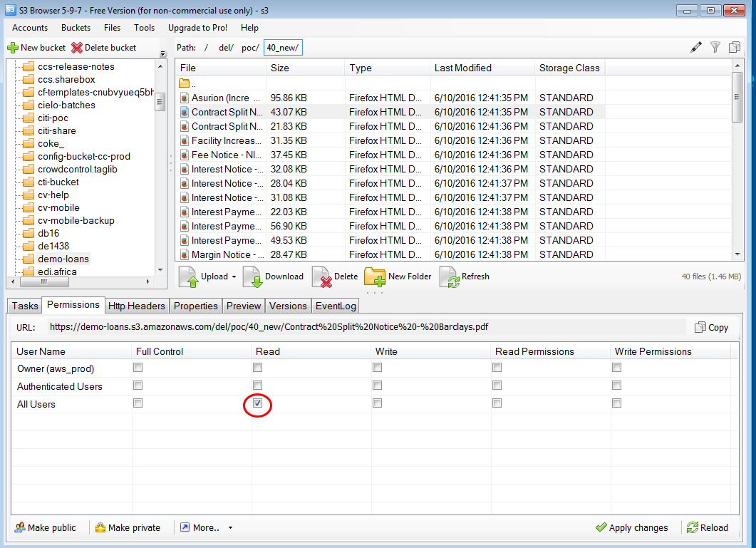Click the Delete file icon
756x548 pixels.
pos(321,277)
